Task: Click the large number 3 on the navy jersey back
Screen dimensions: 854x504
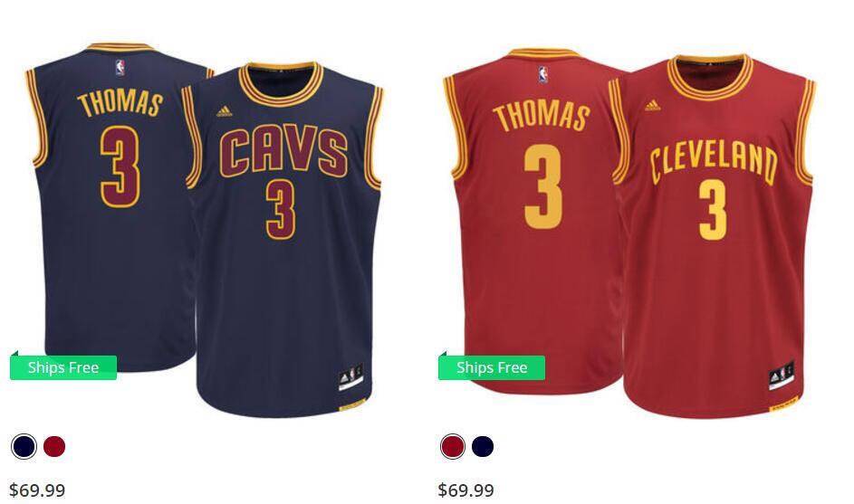Action: (x=120, y=166)
